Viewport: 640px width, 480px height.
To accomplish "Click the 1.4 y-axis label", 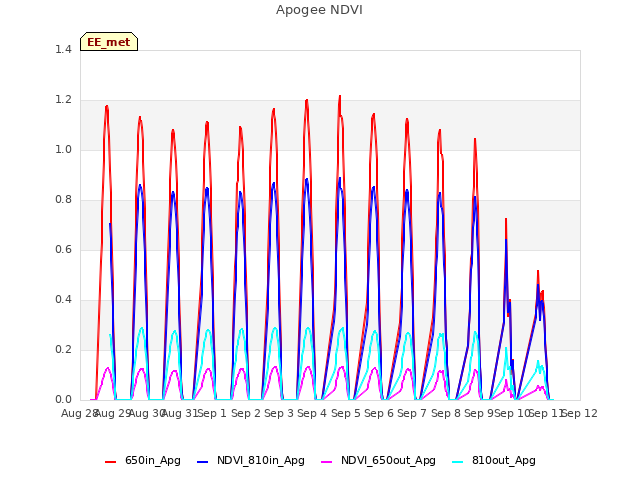I will pyautogui.click(x=63, y=49).
